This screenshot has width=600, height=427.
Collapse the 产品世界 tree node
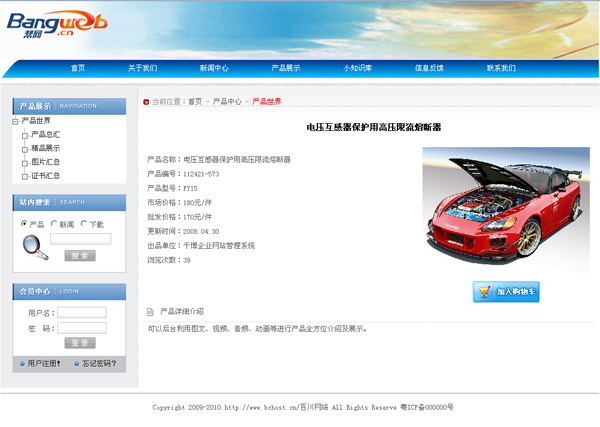(x=15, y=121)
